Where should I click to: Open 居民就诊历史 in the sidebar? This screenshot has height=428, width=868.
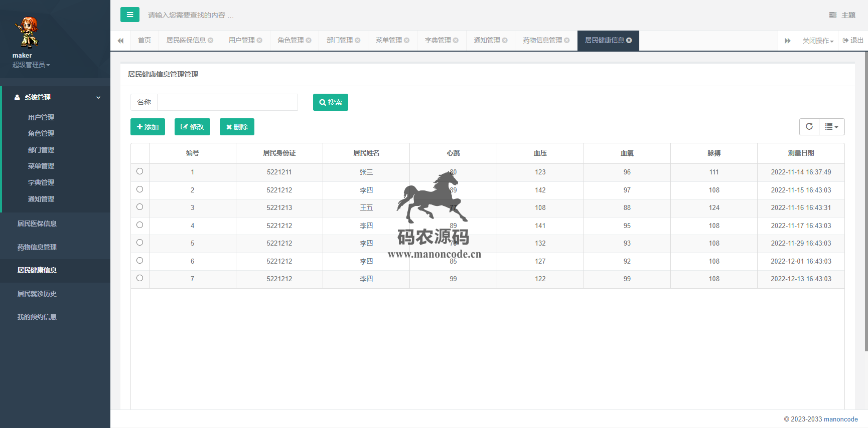[37, 294]
